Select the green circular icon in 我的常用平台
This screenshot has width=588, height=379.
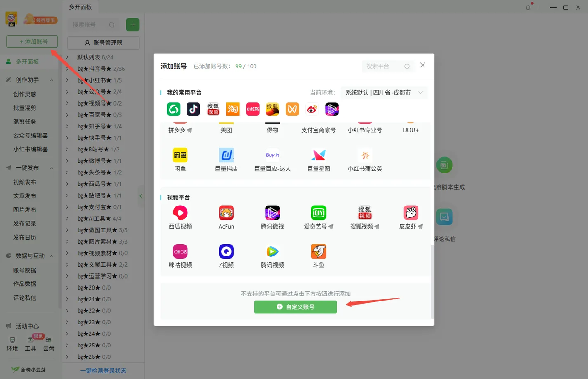pyautogui.click(x=174, y=109)
